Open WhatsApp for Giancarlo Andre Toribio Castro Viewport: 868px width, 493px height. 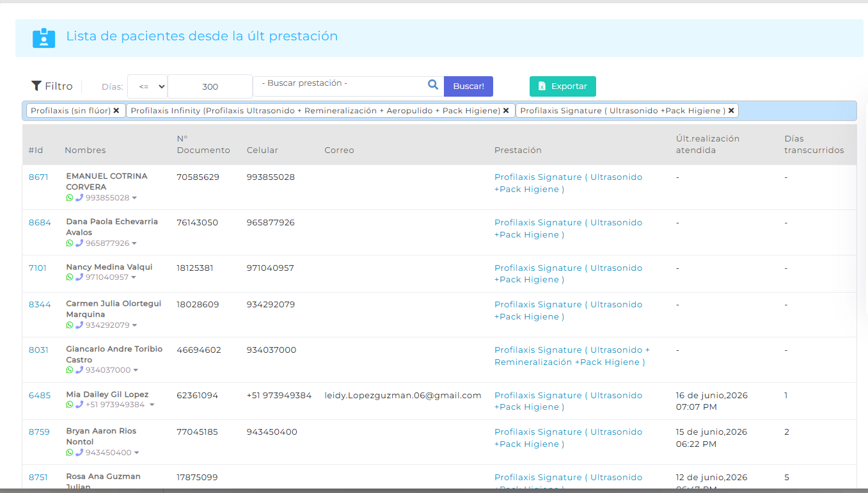click(70, 370)
